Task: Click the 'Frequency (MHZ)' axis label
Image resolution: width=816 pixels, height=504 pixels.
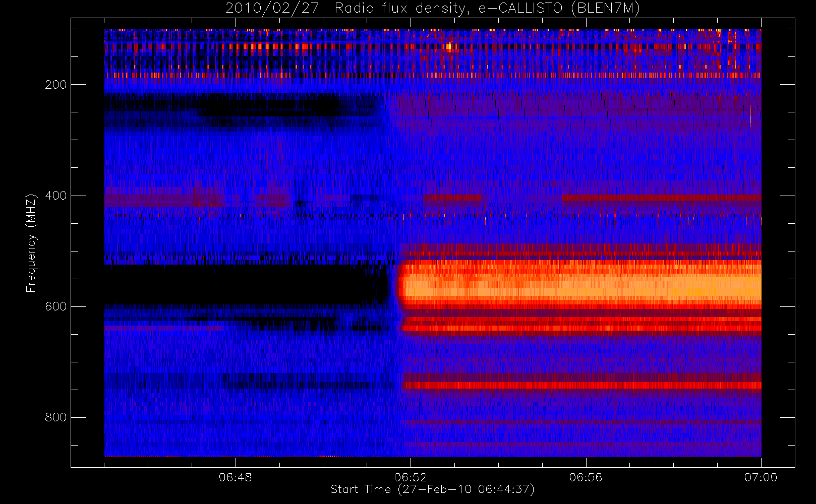Action: point(31,243)
